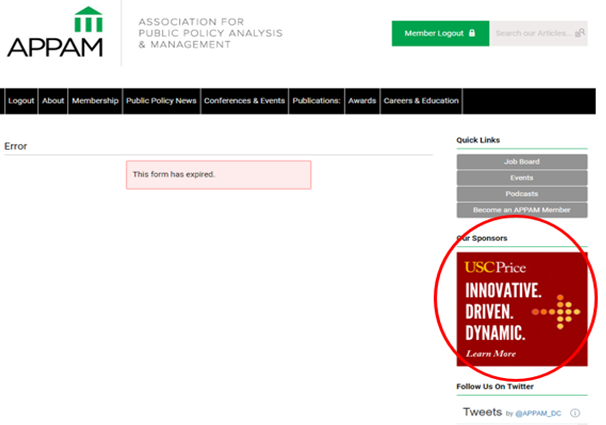Click the Job Board quick link
606x425 pixels.
click(522, 162)
